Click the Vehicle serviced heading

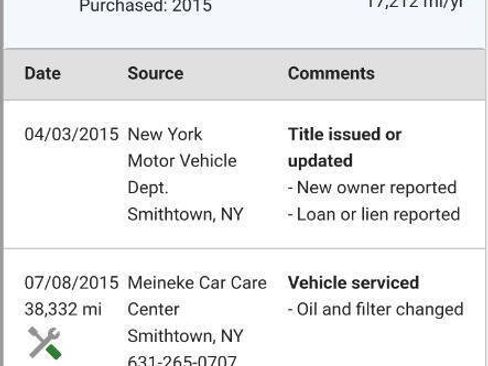tap(353, 283)
